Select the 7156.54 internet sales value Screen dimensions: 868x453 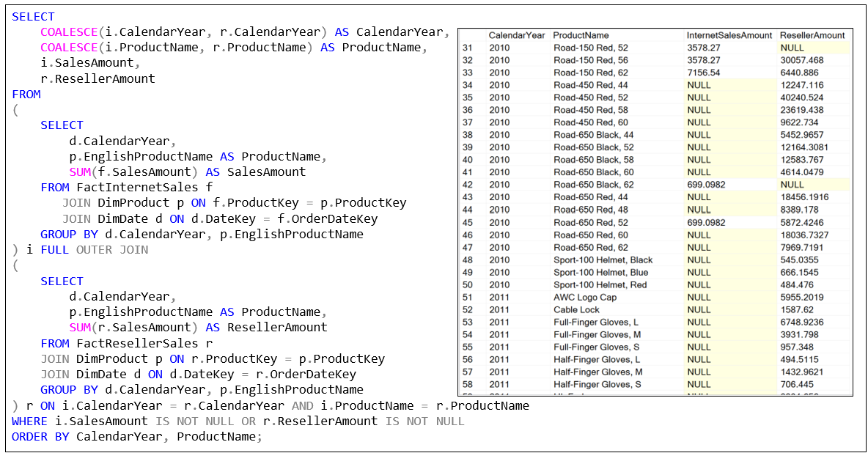click(x=703, y=73)
